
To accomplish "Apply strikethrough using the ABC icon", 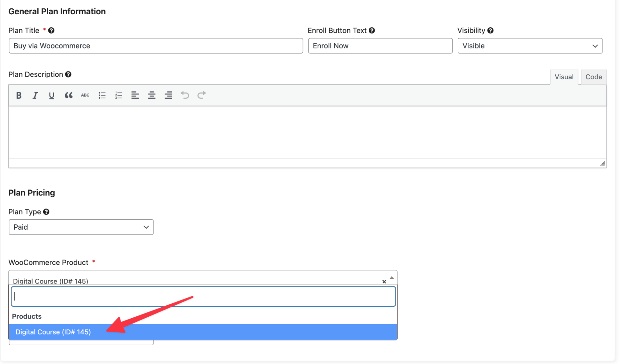I will [x=85, y=95].
